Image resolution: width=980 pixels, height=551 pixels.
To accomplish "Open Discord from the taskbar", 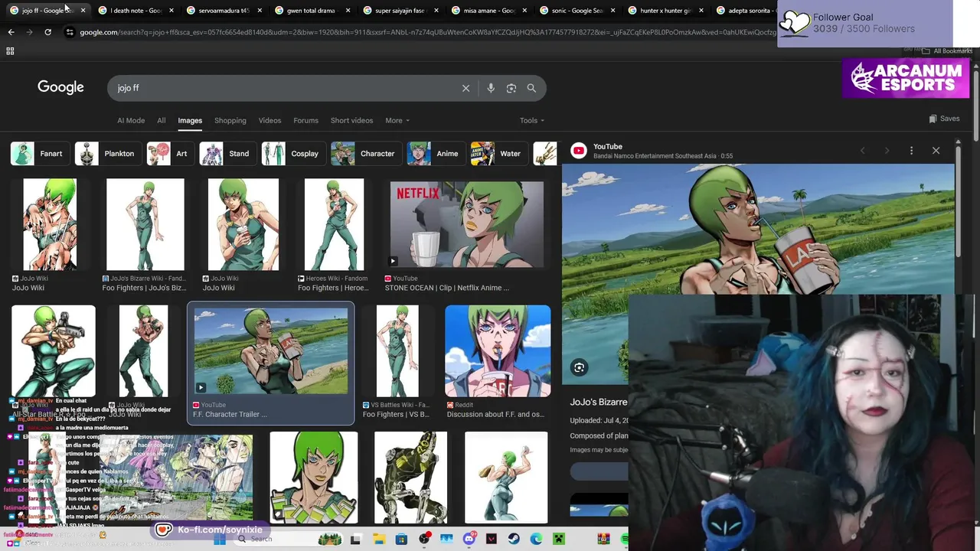I will pos(469,539).
